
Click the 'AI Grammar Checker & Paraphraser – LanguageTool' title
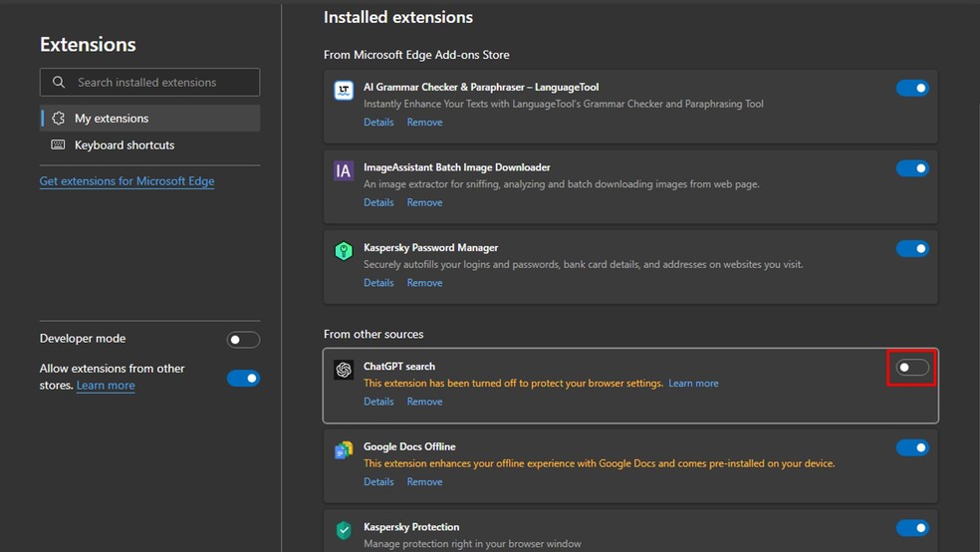(x=481, y=87)
